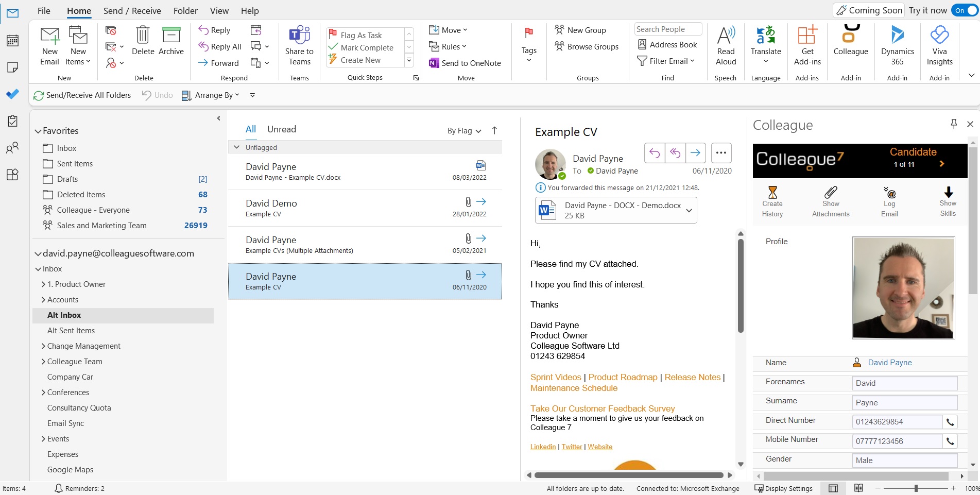Open the By Flag sort dropdown
The height and width of the screenshot is (495, 980).
click(x=464, y=131)
